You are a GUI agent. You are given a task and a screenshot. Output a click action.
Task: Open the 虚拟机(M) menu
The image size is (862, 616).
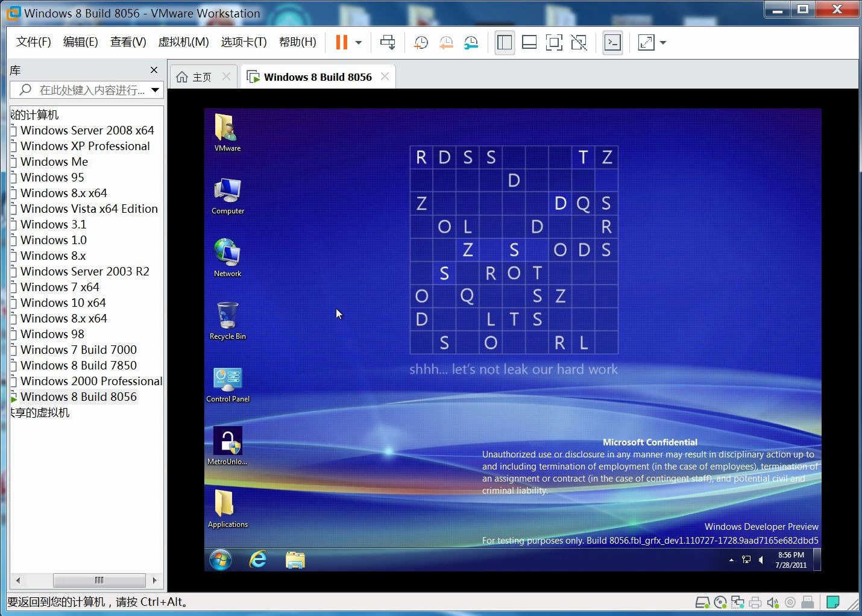point(183,42)
